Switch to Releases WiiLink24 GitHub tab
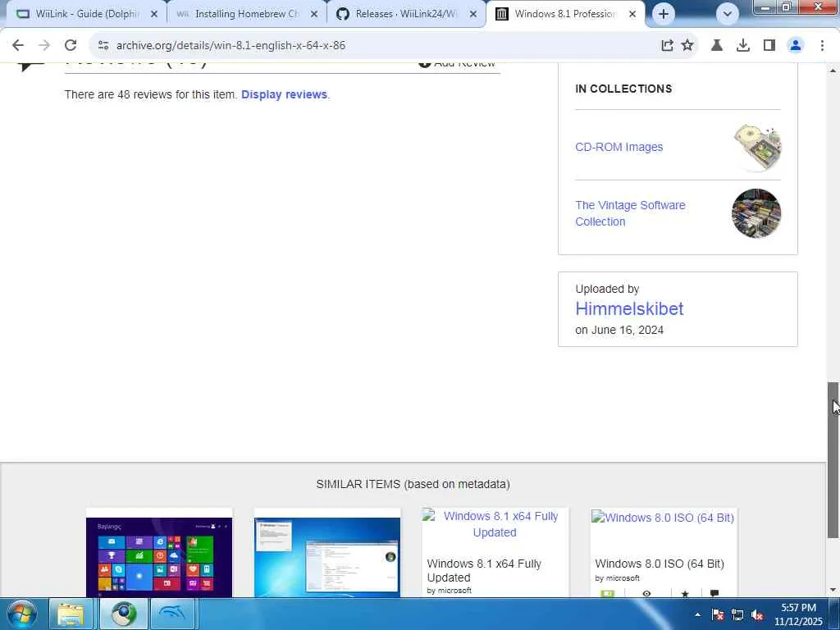Image resolution: width=840 pixels, height=630 pixels. tap(406, 14)
